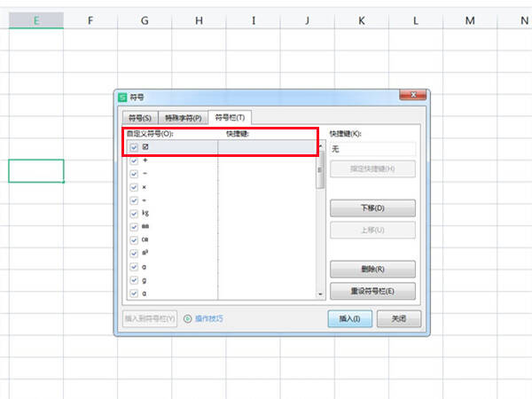Uncheck the checkbox beside the plus symbol

[x=134, y=160]
